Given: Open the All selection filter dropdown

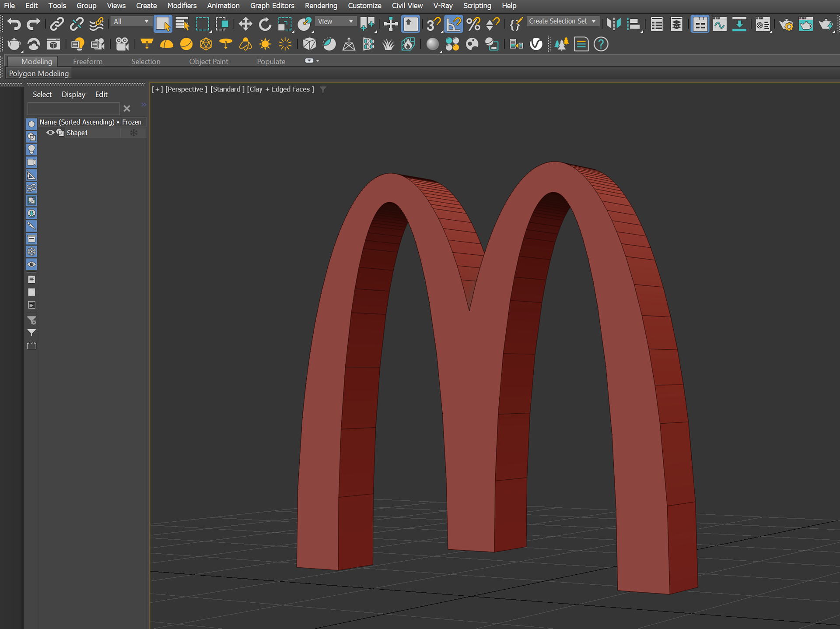Looking at the screenshot, I should pyautogui.click(x=131, y=21).
